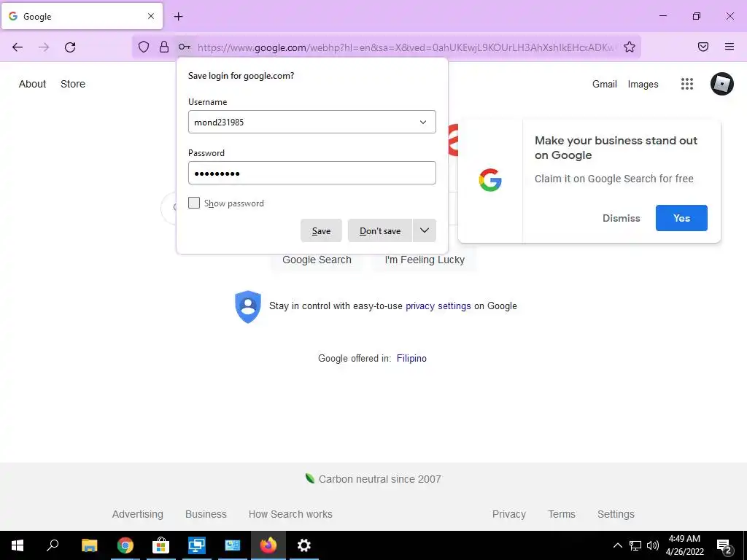Dismiss the Google business promo
The image size is (747, 560).
pos(622,218)
